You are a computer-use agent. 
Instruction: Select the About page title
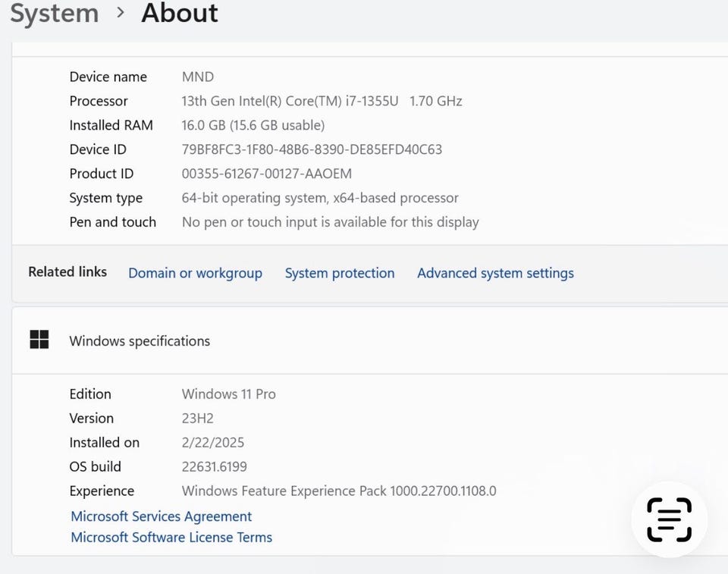point(179,13)
